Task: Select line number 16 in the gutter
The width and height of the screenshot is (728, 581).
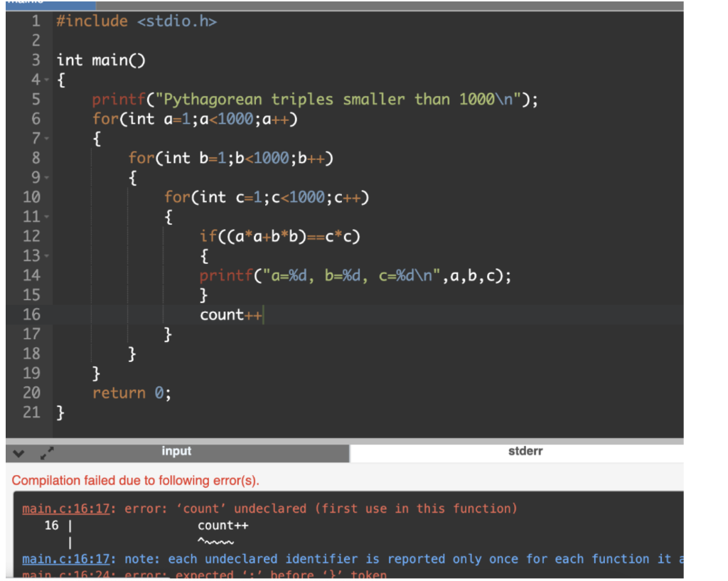Action: tap(31, 314)
